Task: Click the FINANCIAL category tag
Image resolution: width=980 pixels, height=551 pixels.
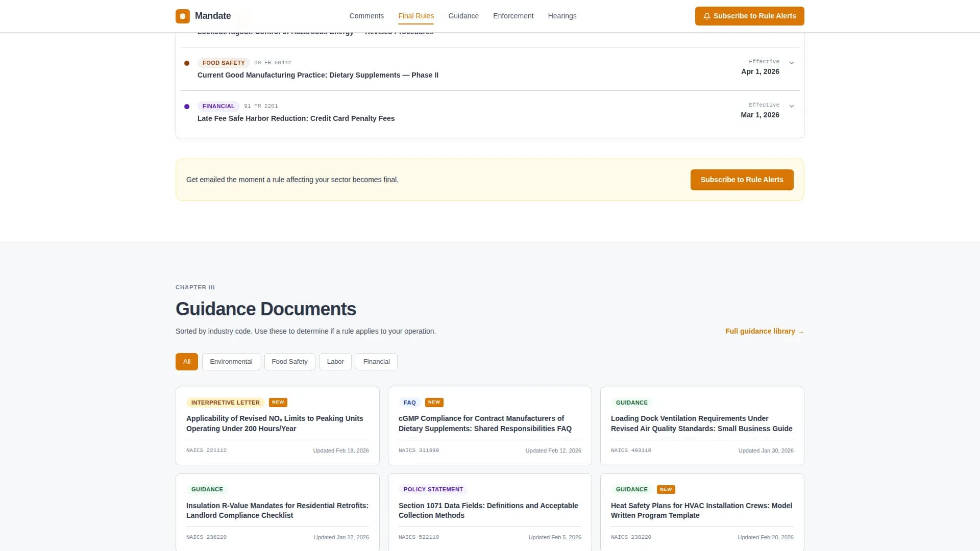Action: pyautogui.click(x=218, y=106)
